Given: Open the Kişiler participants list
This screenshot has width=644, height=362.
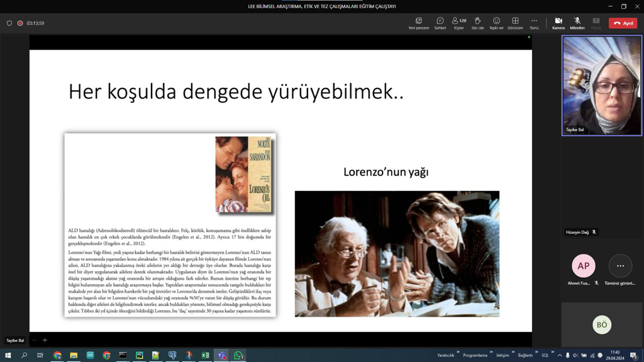Looking at the screenshot, I should click(458, 23).
